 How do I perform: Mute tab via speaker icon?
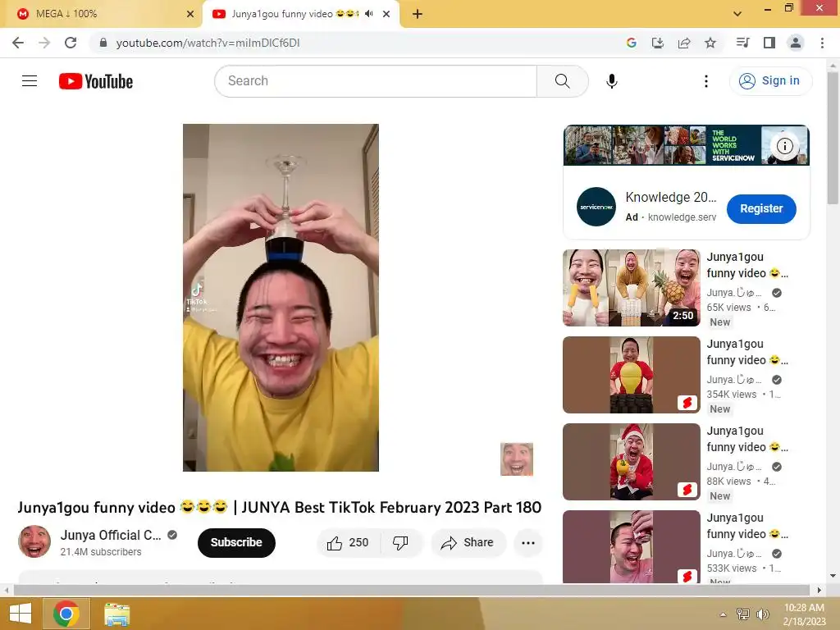click(x=368, y=14)
